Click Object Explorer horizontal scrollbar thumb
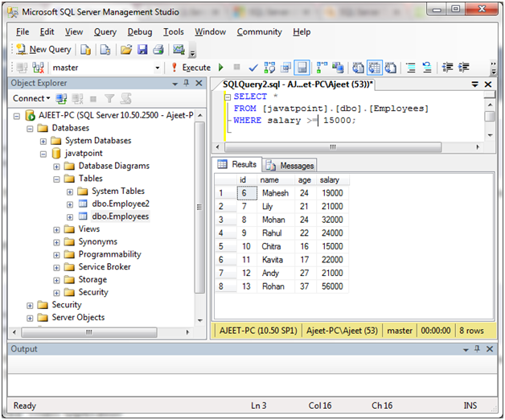 pos(89,332)
